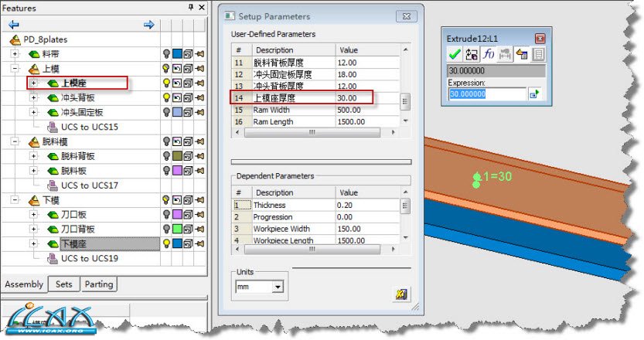This screenshot has height=340, width=644.
Task: Click the pin arrow icon on 下模座 row
Action: tap(199, 243)
